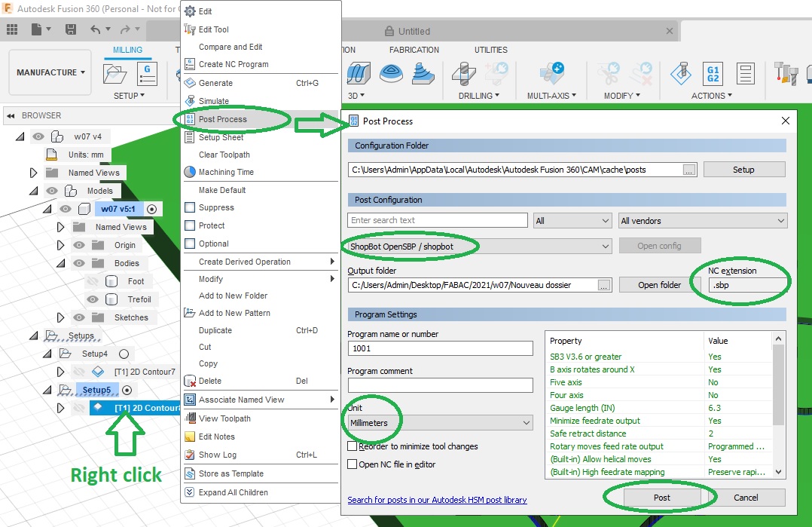
Task: Select the 3D contour icon
Action: click(x=423, y=73)
